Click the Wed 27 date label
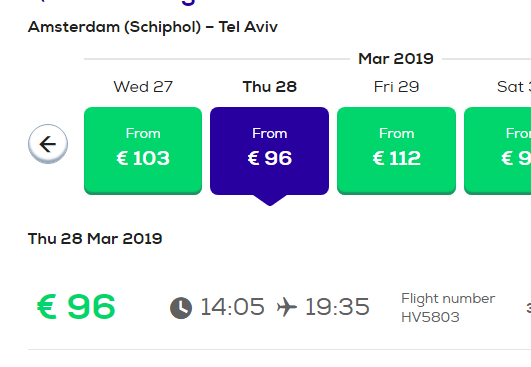 [x=143, y=87]
